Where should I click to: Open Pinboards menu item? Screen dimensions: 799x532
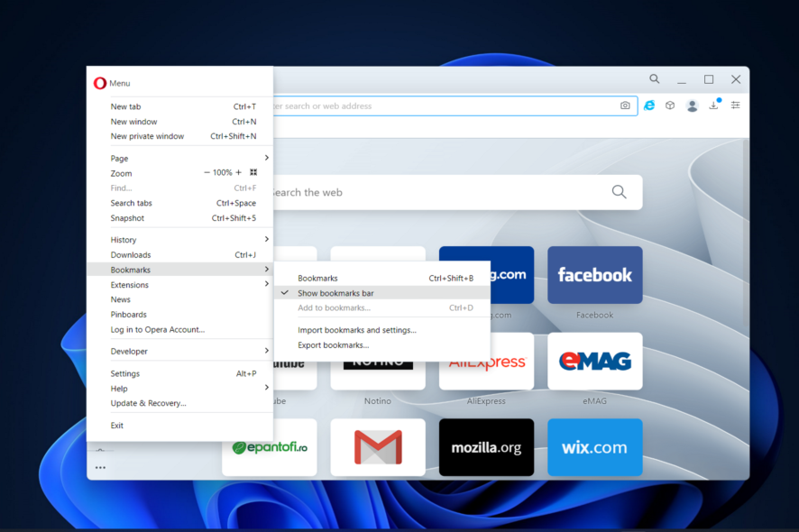pos(179,315)
